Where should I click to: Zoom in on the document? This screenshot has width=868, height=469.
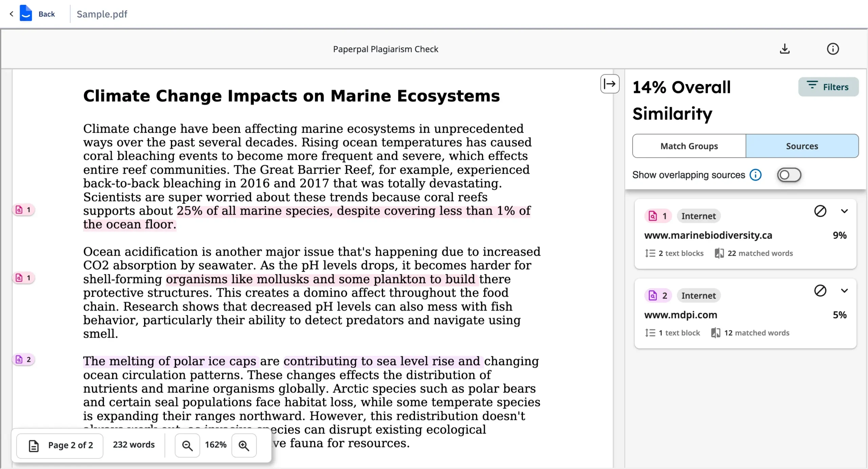coord(244,446)
